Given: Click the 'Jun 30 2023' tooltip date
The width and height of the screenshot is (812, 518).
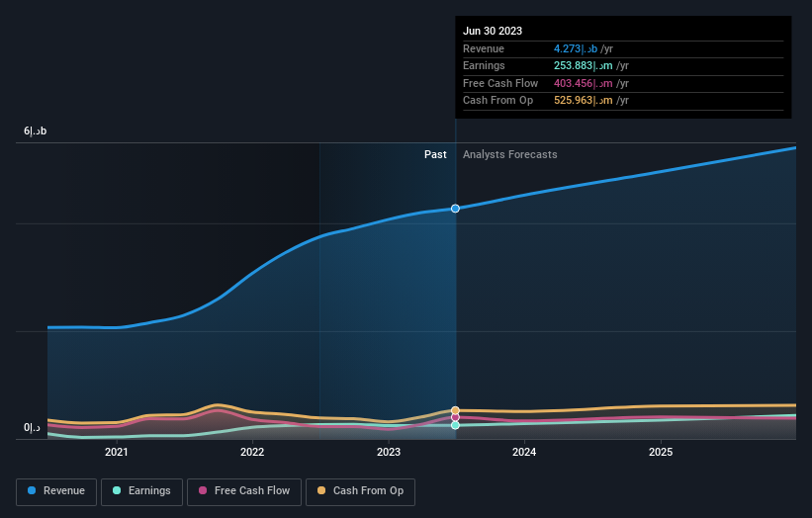Looking at the screenshot, I should 493,31.
